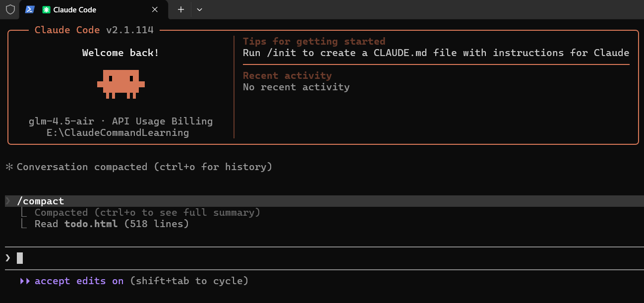Click "Welcome back!" text
Screen dimensions: 644x303
121,53
